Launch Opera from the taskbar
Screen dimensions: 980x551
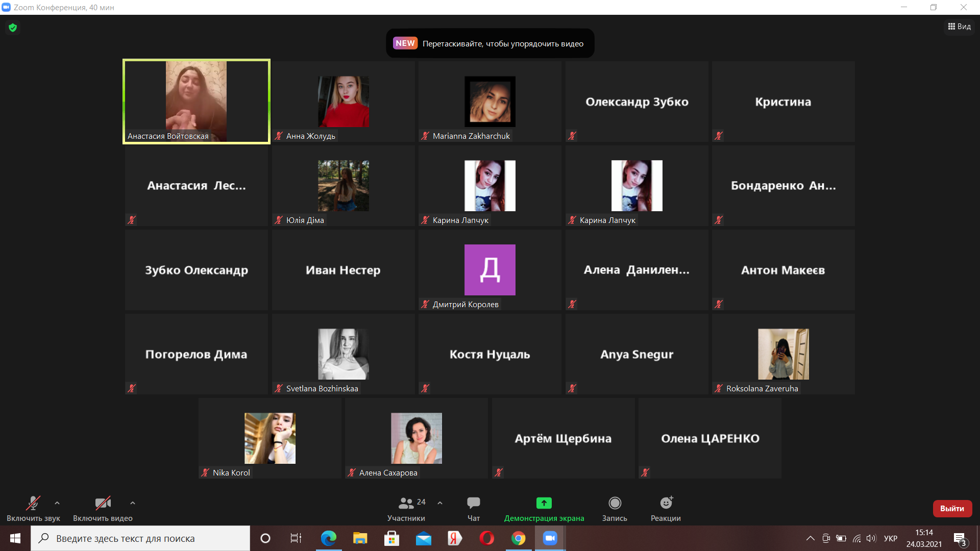coord(486,538)
